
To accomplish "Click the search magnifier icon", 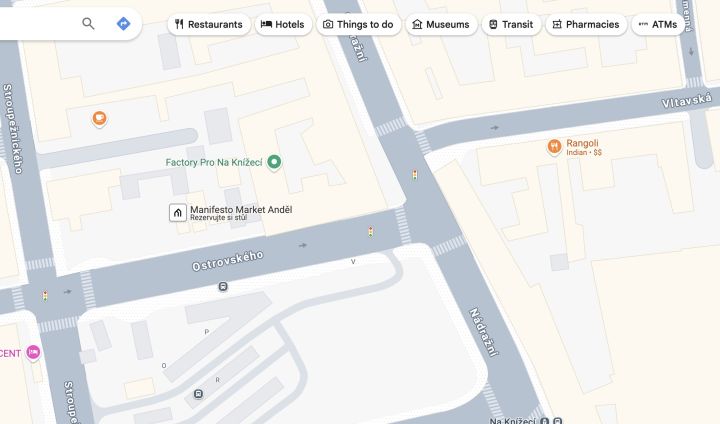I will pos(88,23).
